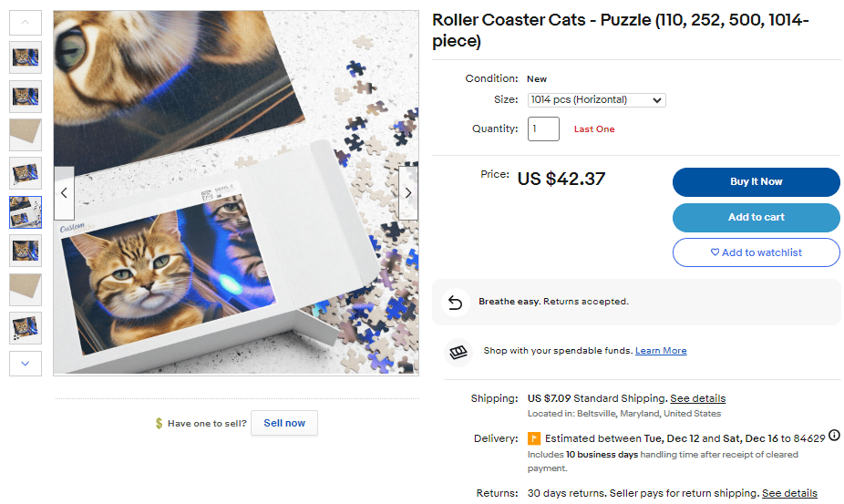Screen dimensions: 844x504
Task: Click the Quantity input field
Action: (543, 129)
